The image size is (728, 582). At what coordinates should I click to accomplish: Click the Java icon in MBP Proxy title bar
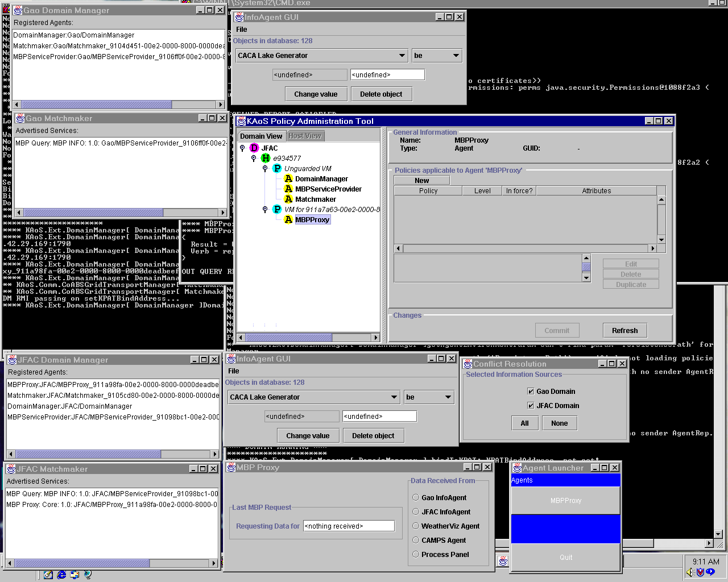(231, 467)
